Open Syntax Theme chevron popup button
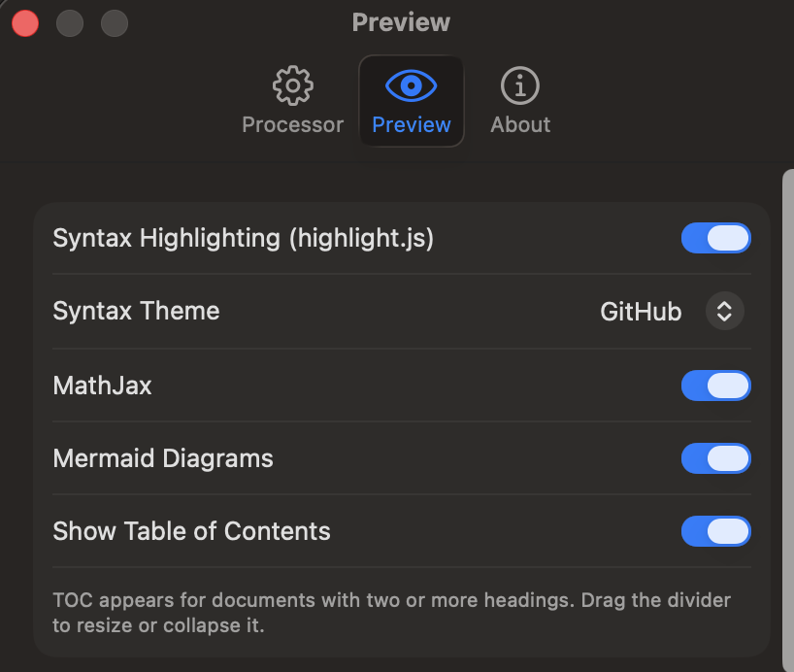Image resolution: width=794 pixels, height=672 pixels. coord(725,311)
